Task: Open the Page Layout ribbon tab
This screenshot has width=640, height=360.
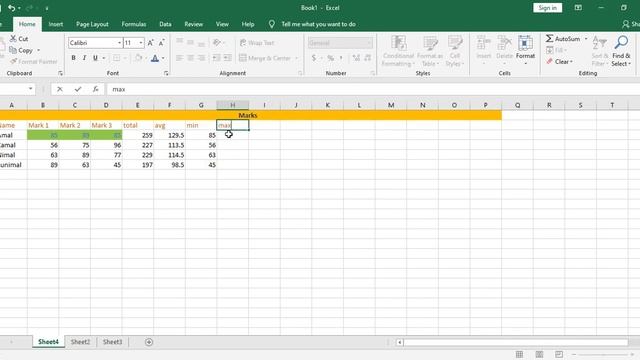Action: pos(92,24)
